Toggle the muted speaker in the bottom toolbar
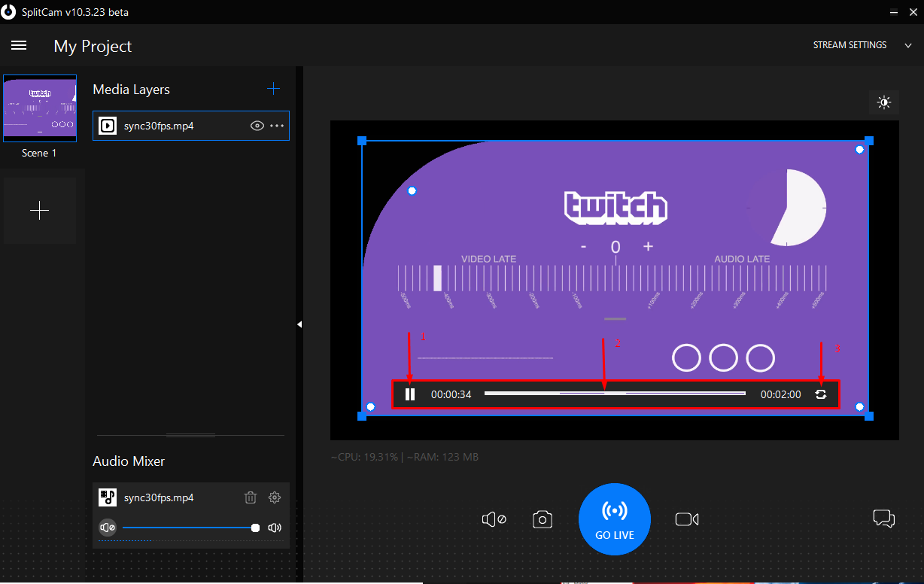The image size is (924, 584). pos(494,519)
